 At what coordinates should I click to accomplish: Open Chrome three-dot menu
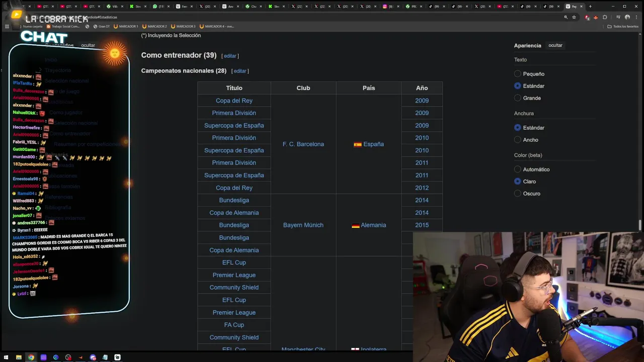point(637,17)
